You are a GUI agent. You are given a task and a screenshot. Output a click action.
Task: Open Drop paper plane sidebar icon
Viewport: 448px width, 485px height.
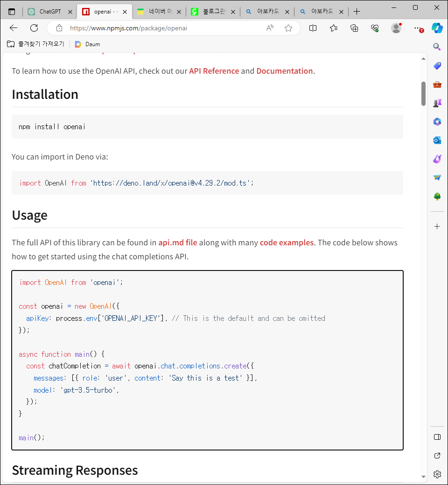point(437,178)
